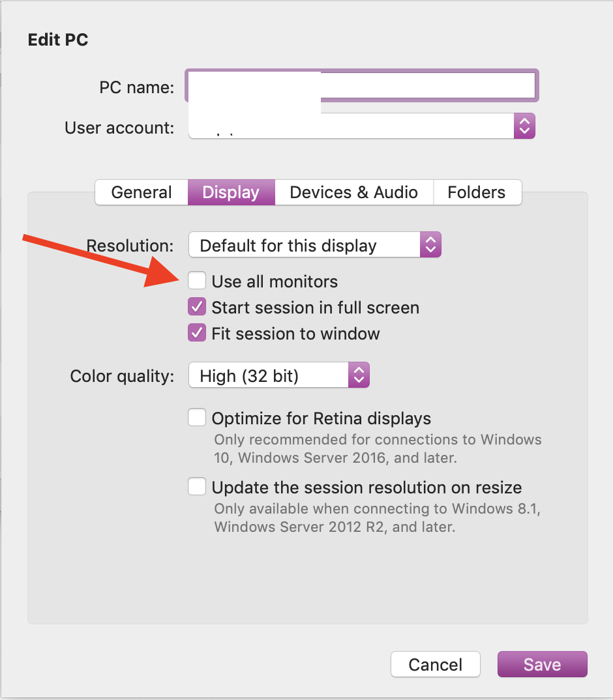Viewport: 613px width, 700px height.
Task: Open the Color quality dropdown
Action: [278, 375]
